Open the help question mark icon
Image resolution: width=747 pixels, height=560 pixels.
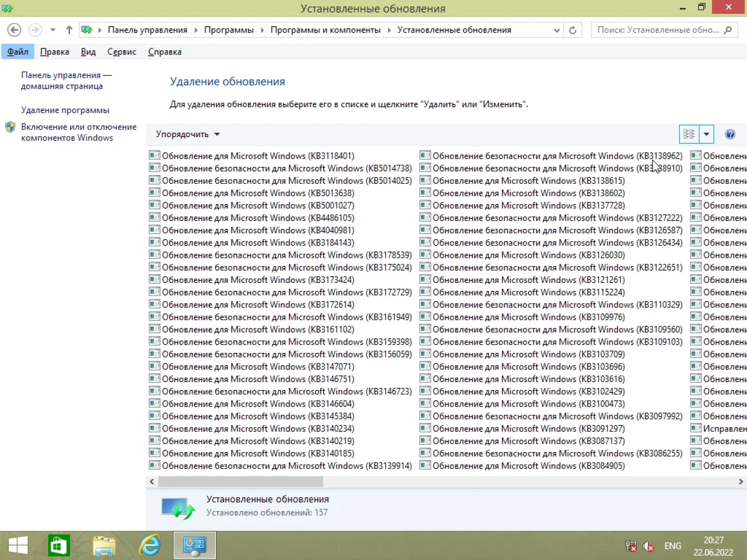click(x=730, y=134)
